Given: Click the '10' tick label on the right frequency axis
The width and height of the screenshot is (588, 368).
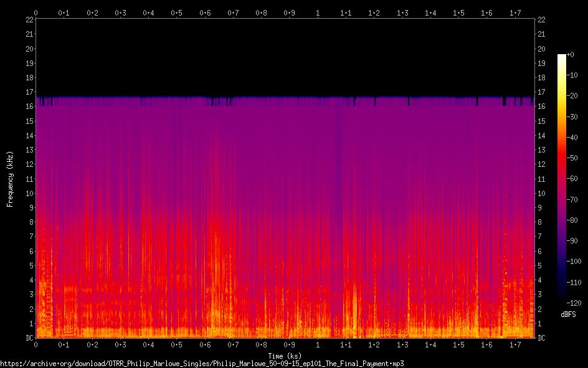Looking at the screenshot, I should (541, 193).
